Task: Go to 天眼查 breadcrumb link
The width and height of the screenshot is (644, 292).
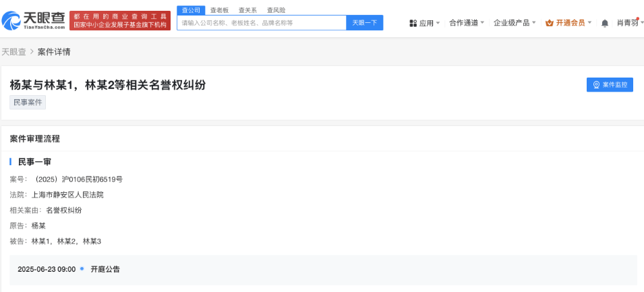Action: [x=13, y=52]
